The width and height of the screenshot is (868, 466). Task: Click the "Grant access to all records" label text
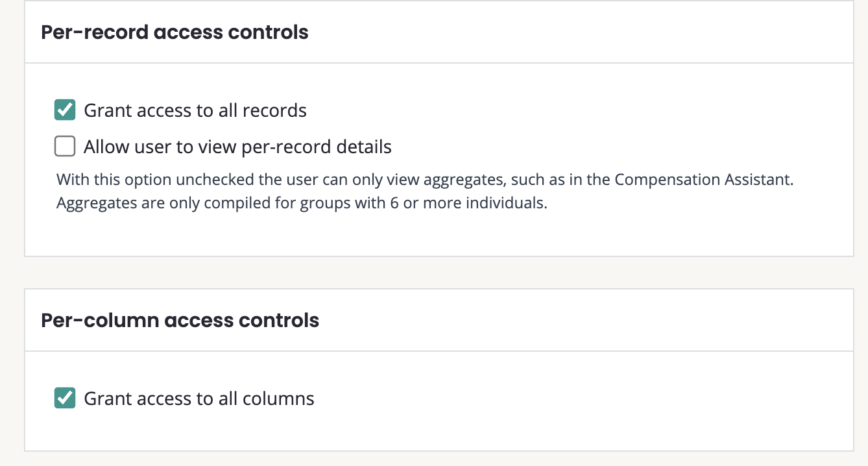pos(195,110)
